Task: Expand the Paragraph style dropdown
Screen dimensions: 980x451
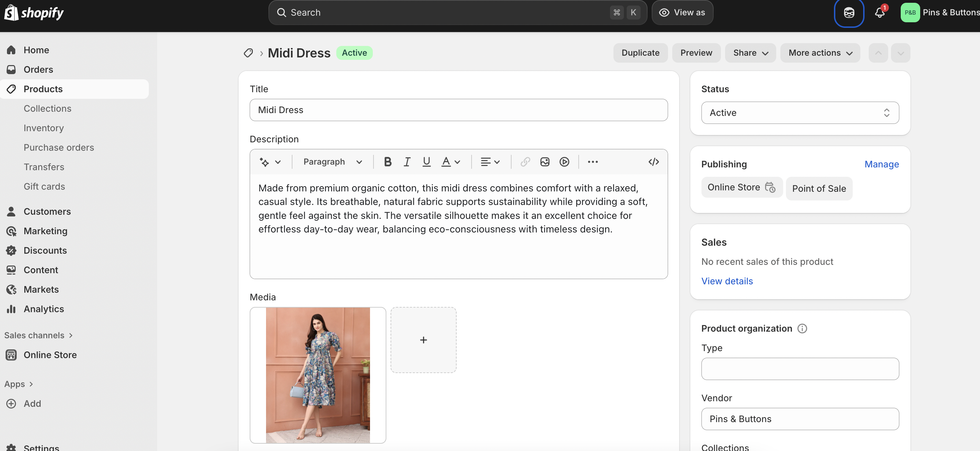Action: (x=332, y=162)
